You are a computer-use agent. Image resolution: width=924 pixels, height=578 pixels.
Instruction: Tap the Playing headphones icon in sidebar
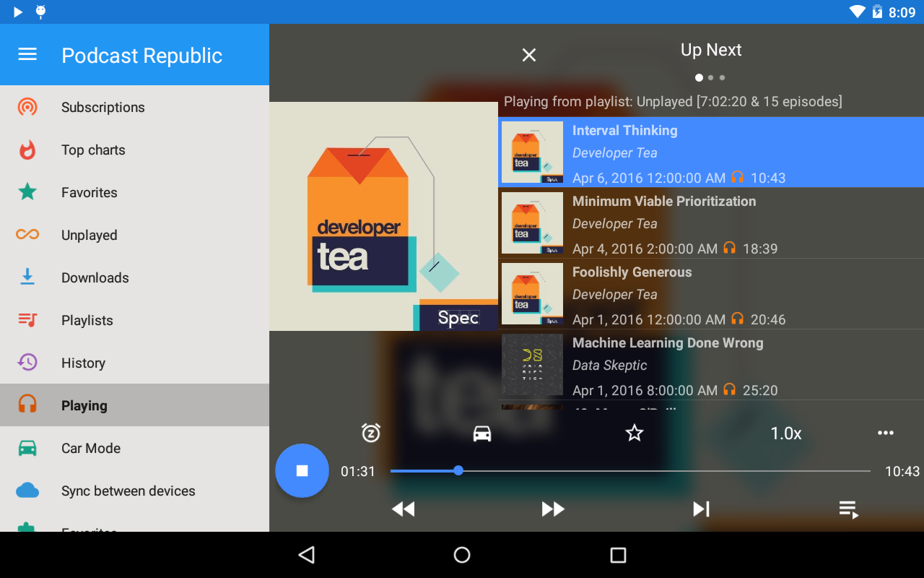[x=27, y=404]
